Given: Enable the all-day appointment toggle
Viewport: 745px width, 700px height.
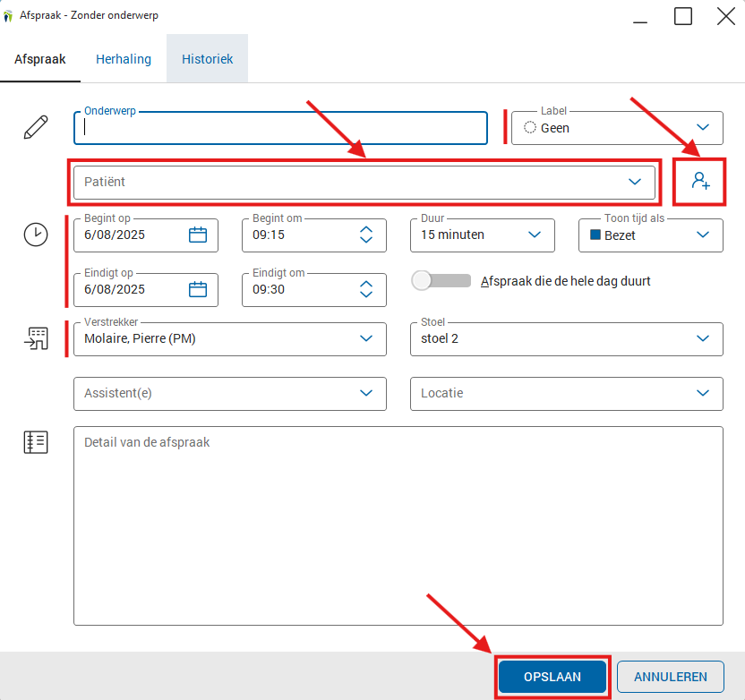Looking at the screenshot, I should (x=441, y=281).
